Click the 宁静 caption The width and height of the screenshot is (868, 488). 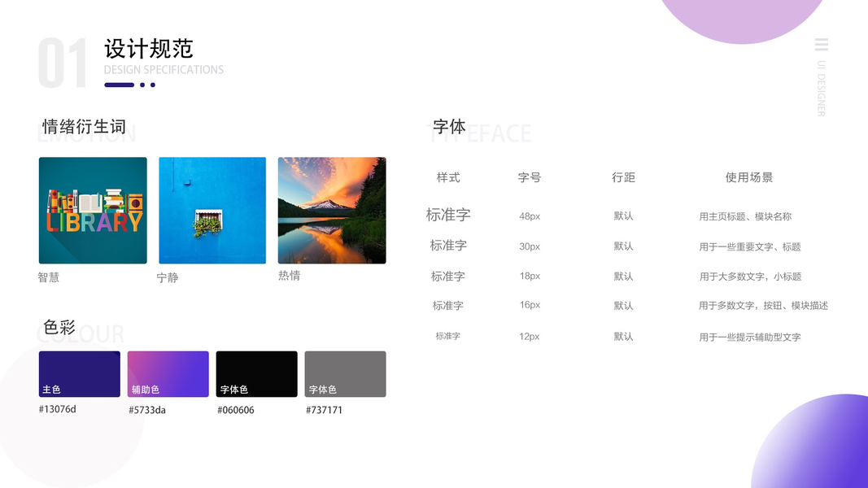168,277
